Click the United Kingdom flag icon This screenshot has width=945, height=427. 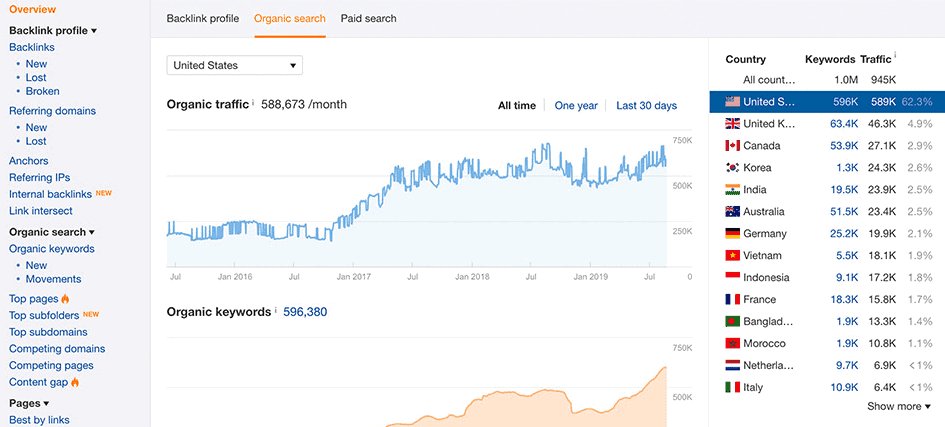(731, 124)
